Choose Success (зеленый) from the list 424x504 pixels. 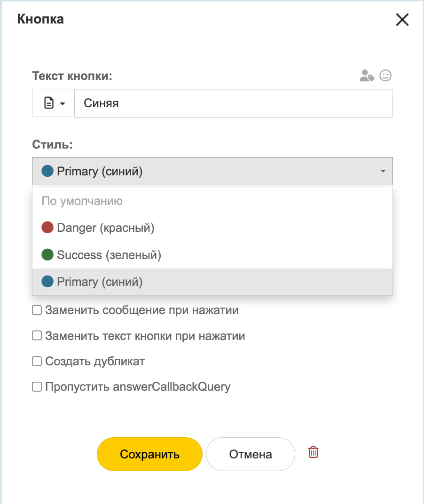(x=109, y=255)
